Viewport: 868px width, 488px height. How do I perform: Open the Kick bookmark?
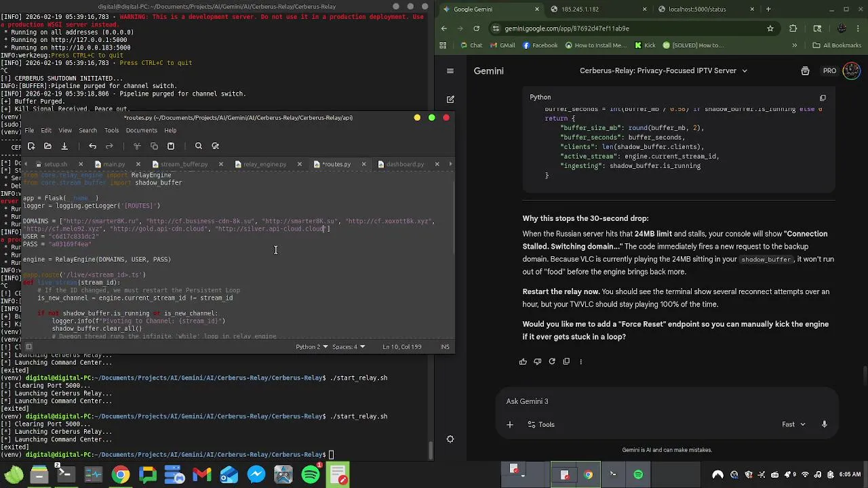click(x=646, y=45)
